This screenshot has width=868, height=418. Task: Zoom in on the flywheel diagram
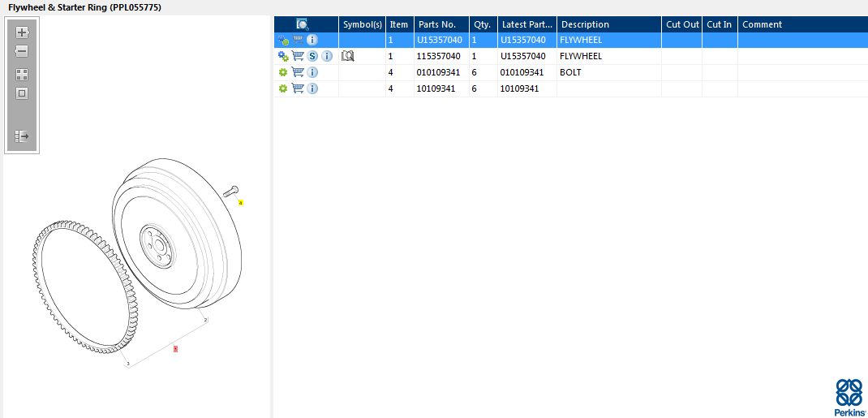click(x=22, y=32)
